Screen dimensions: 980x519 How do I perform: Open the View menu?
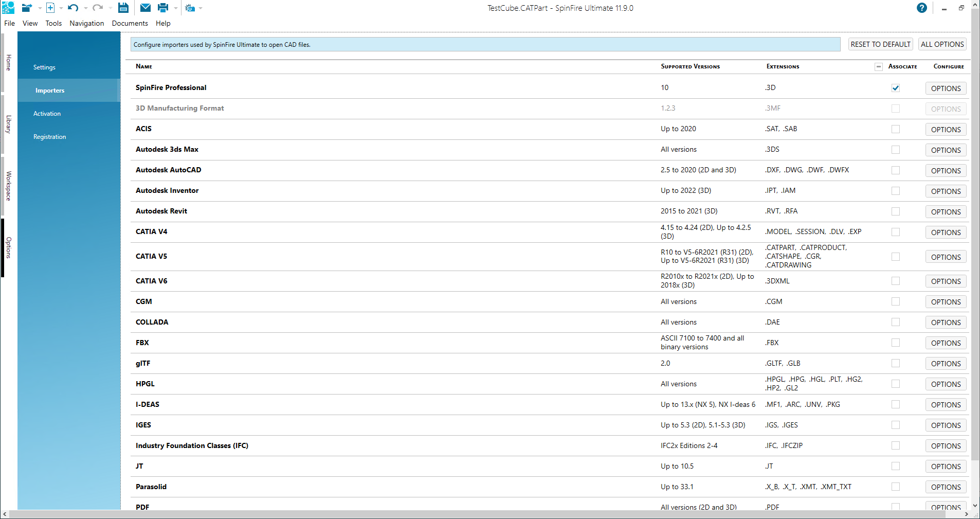pos(30,23)
